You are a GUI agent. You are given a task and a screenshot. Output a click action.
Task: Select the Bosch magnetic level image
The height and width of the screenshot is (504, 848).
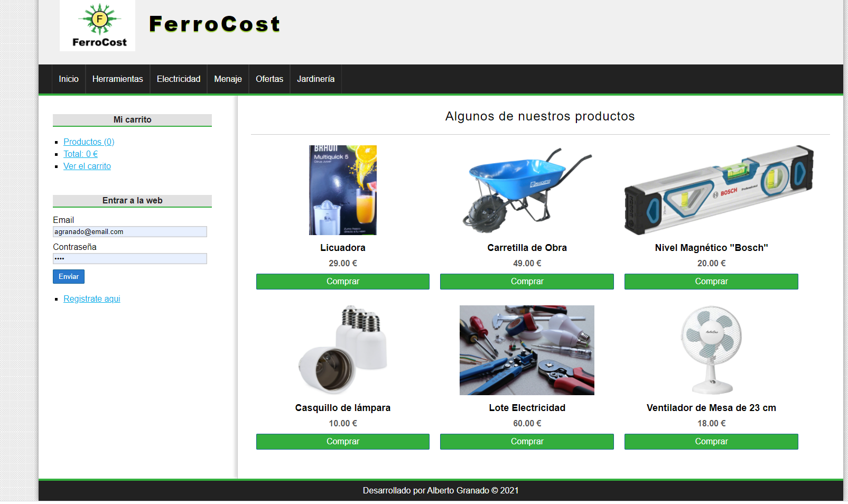pyautogui.click(x=718, y=190)
